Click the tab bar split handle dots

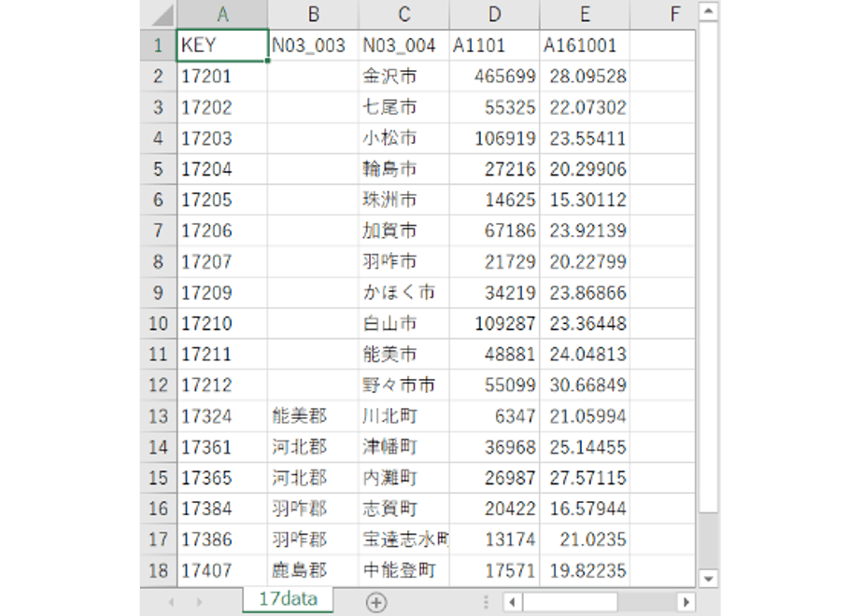[x=486, y=602]
